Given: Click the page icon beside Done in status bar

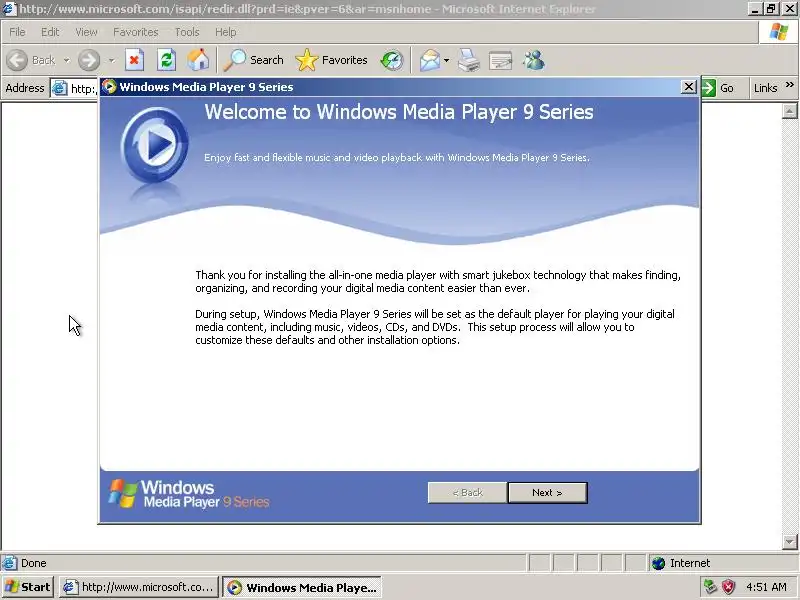Looking at the screenshot, I should pos(9,563).
